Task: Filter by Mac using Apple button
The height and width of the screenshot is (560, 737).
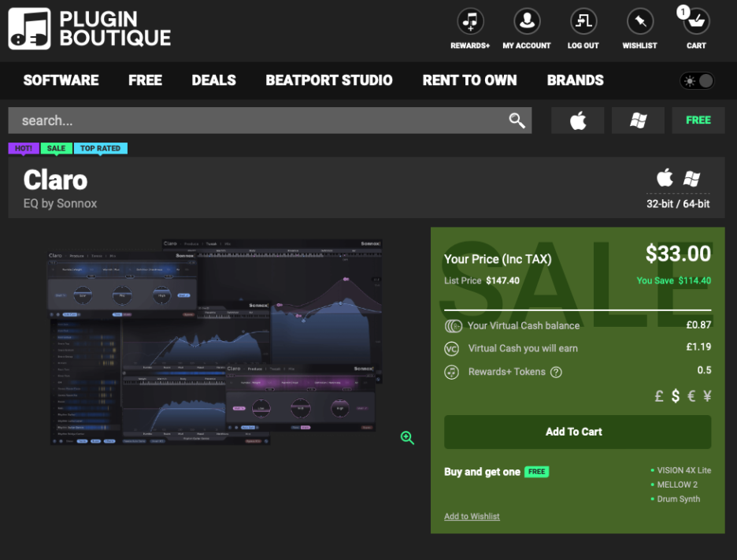Action: [578, 121]
